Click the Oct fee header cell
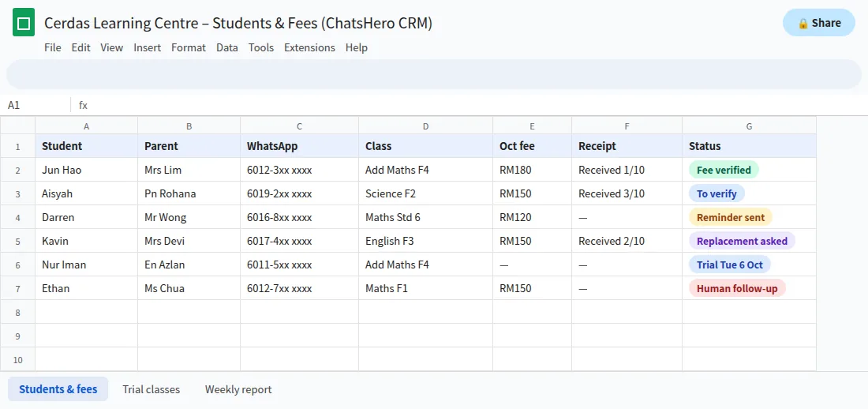 click(532, 146)
